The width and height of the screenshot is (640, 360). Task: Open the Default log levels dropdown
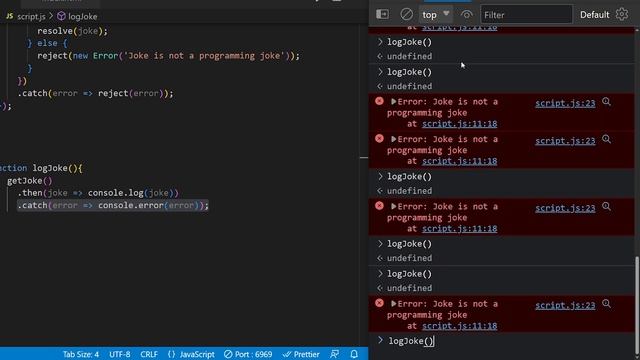click(594, 15)
